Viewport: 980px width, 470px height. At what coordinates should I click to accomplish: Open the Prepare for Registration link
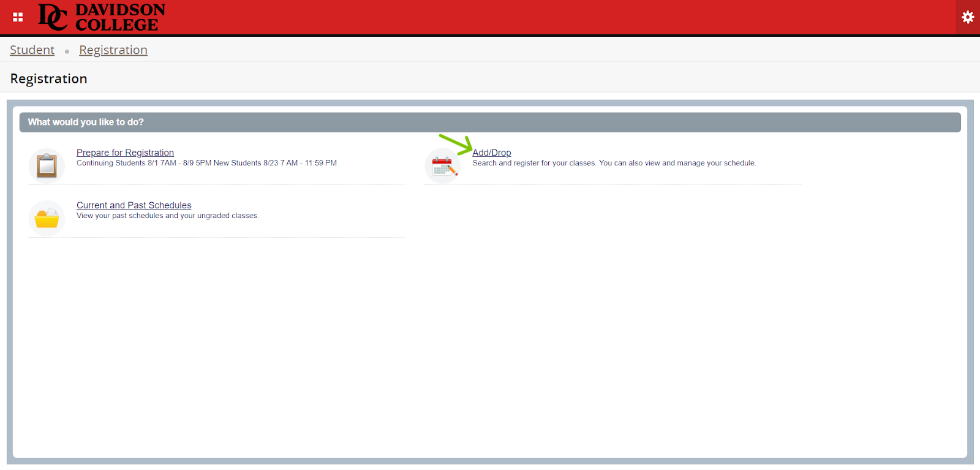point(125,153)
